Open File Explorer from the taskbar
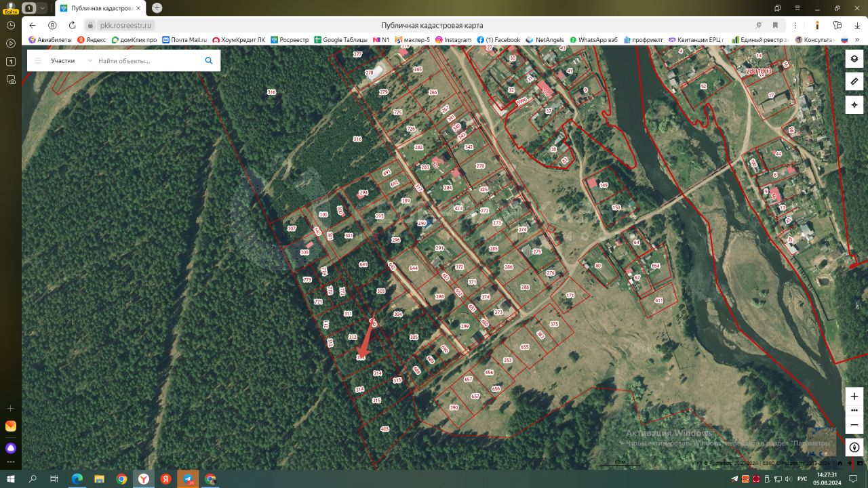Screen dimensions: 868x488 click(99, 479)
